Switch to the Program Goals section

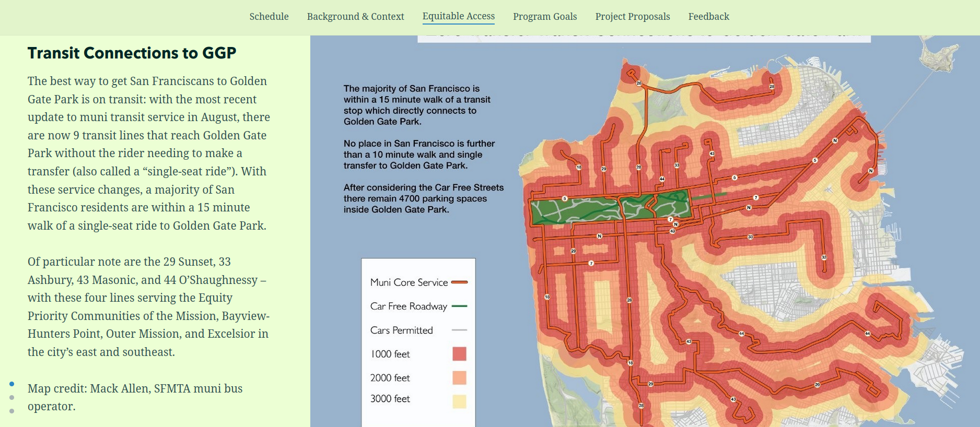[545, 17]
